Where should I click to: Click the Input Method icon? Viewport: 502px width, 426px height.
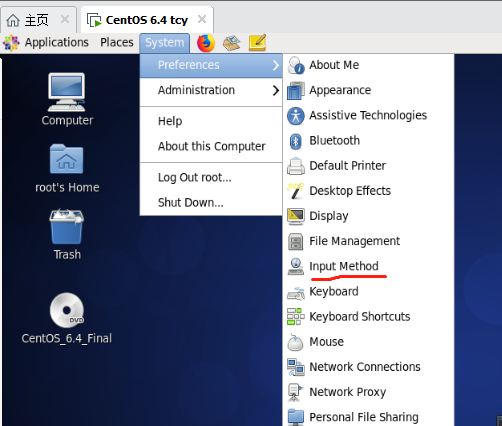tap(296, 266)
